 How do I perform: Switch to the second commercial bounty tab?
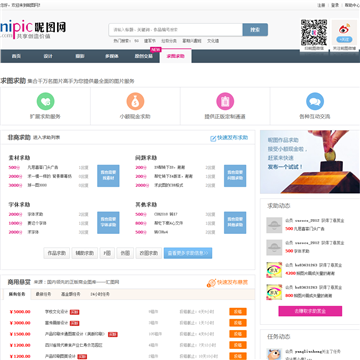[x=44, y=294]
